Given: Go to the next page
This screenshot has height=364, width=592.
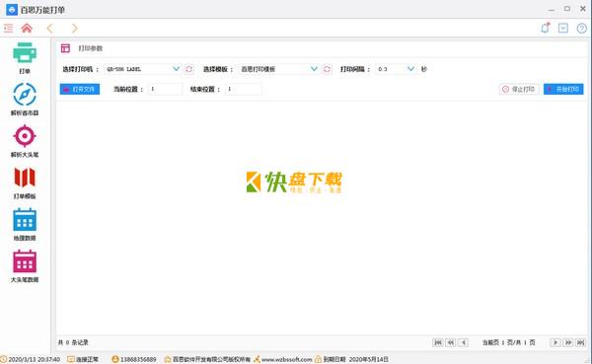Looking at the screenshot, I should point(555,342).
